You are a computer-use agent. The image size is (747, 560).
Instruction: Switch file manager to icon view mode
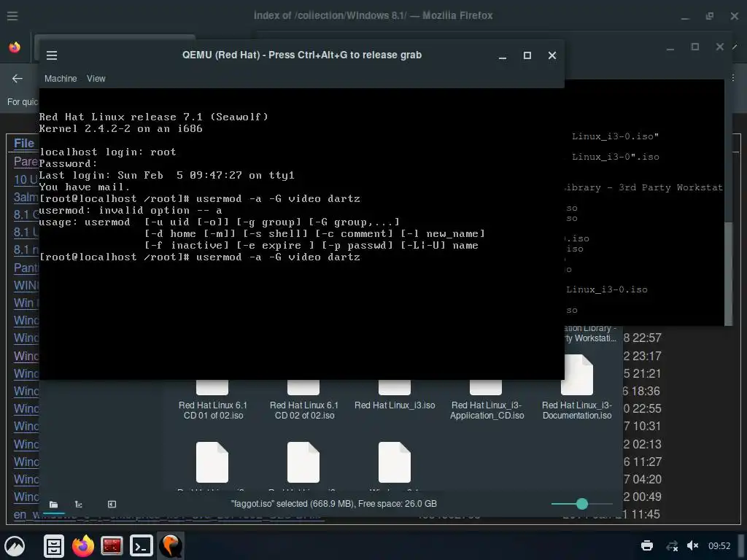click(53, 505)
